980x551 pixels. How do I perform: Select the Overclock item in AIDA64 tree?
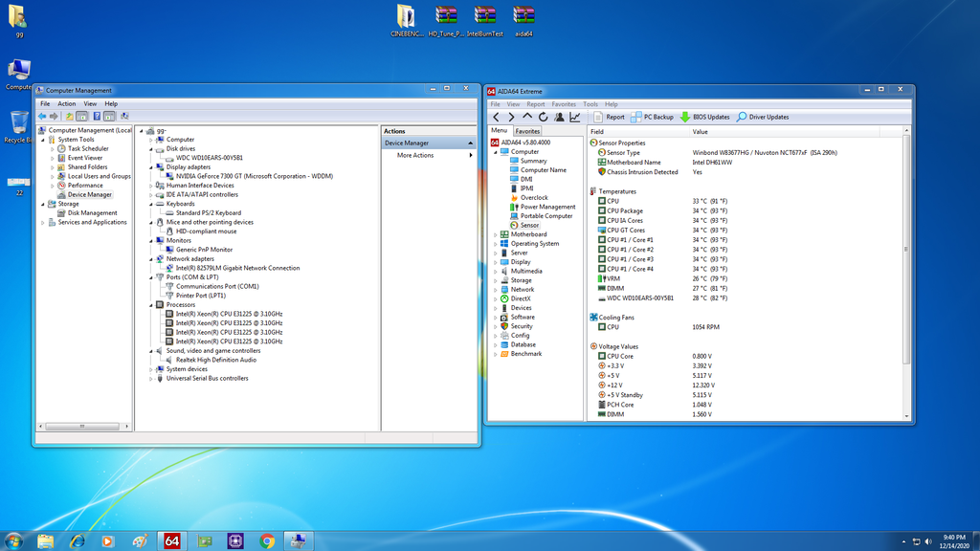coord(534,197)
